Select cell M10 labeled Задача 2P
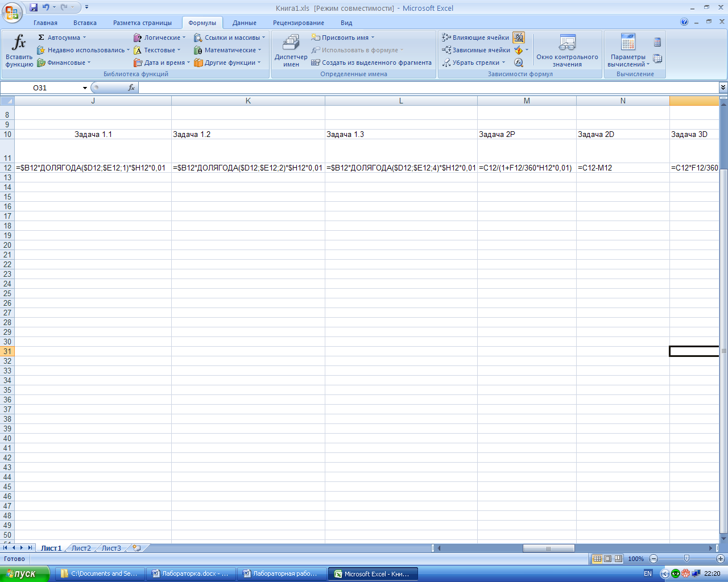Image resolution: width=728 pixels, height=582 pixels. 527,134
